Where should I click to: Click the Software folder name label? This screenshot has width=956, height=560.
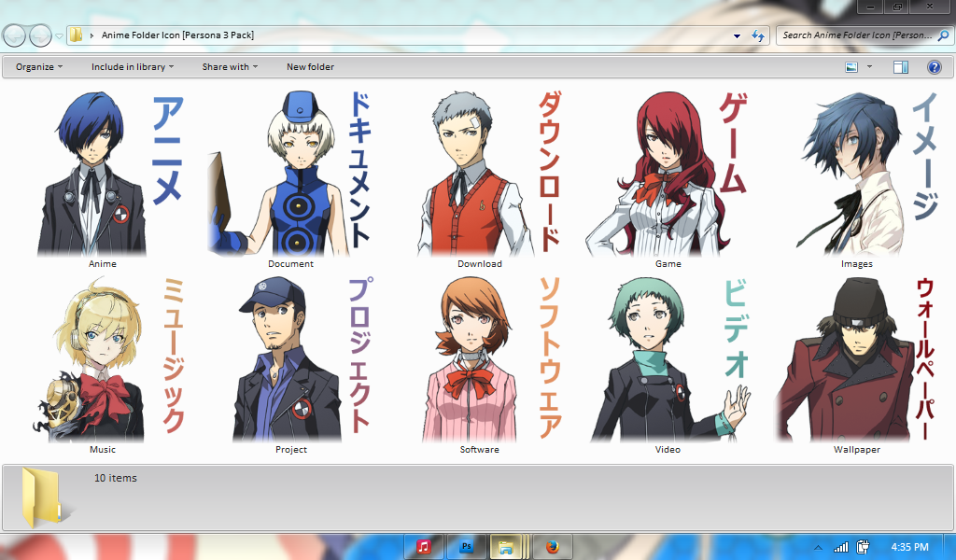[x=480, y=450]
